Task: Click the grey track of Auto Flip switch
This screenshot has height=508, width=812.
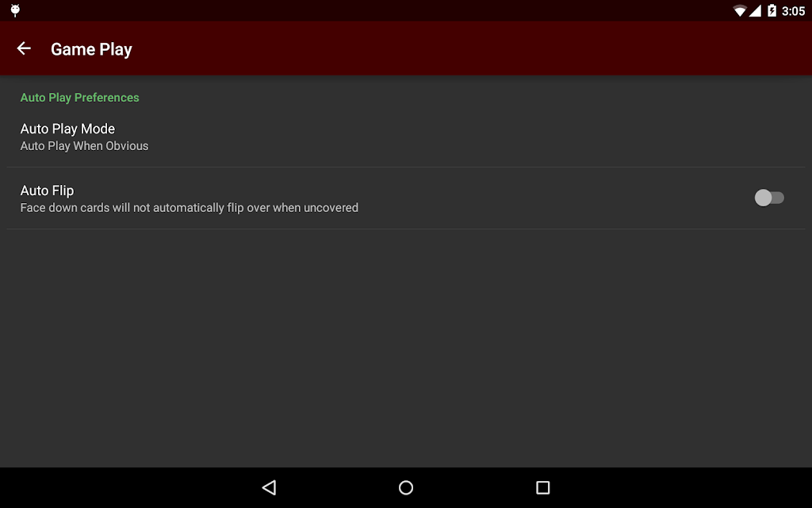Action: pyautogui.click(x=779, y=198)
